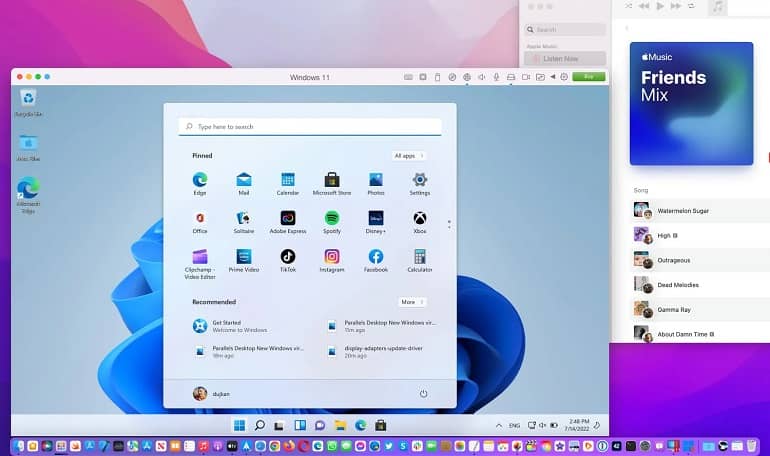Image resolution: width=770 pixels, height=456 pixels.
Task: Open the taskbar clock and date
Action: point(578,425)
